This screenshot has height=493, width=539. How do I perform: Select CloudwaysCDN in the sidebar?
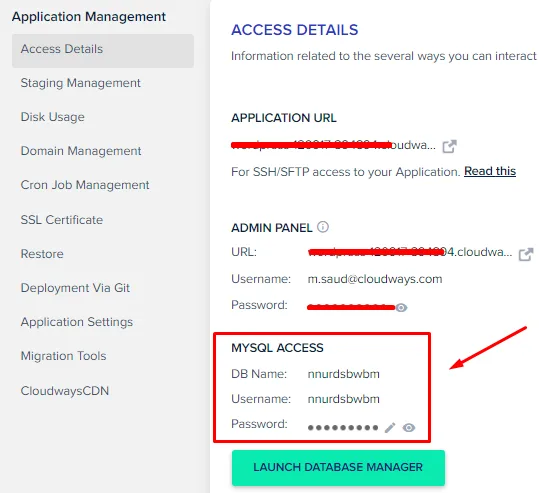click(65, 391)
